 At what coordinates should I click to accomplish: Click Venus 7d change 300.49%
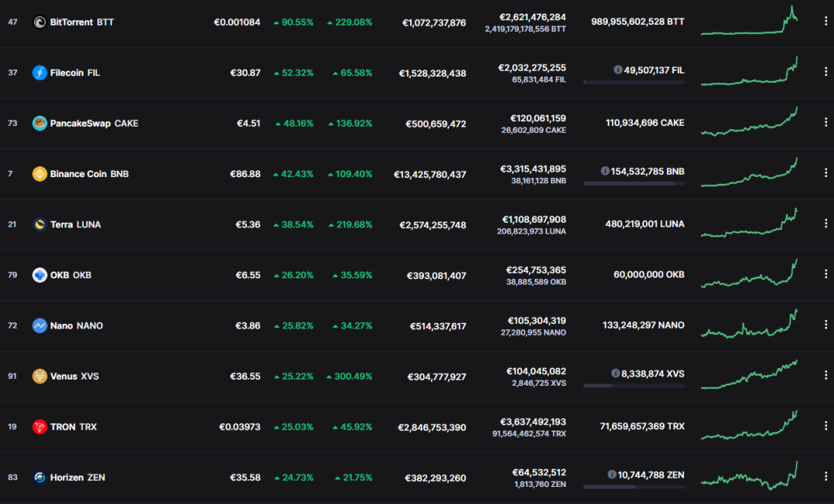click(350, 376)
